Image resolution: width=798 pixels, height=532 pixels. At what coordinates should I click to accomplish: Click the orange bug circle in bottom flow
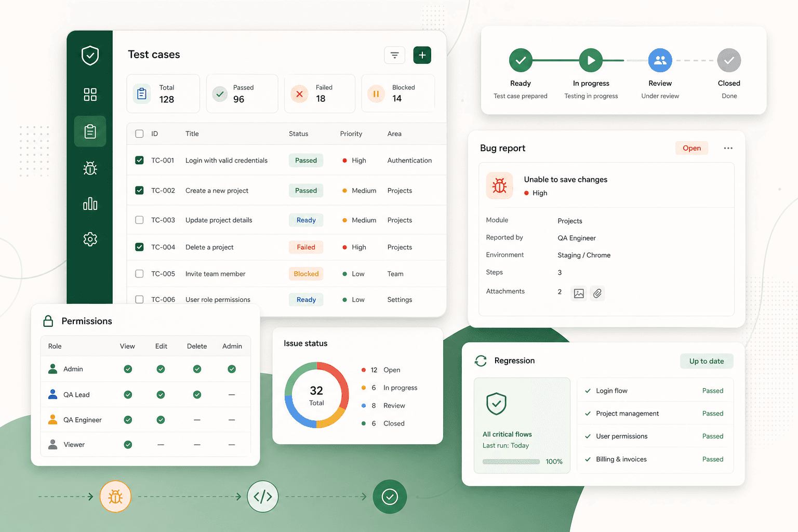pyautogui.click(x=115, y=497)
